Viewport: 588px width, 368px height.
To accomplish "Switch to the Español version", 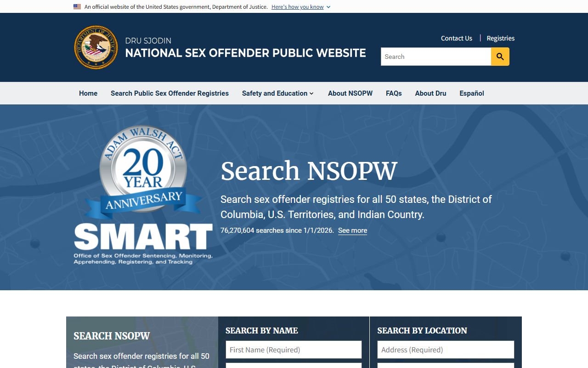I will (x=472, y=93).
